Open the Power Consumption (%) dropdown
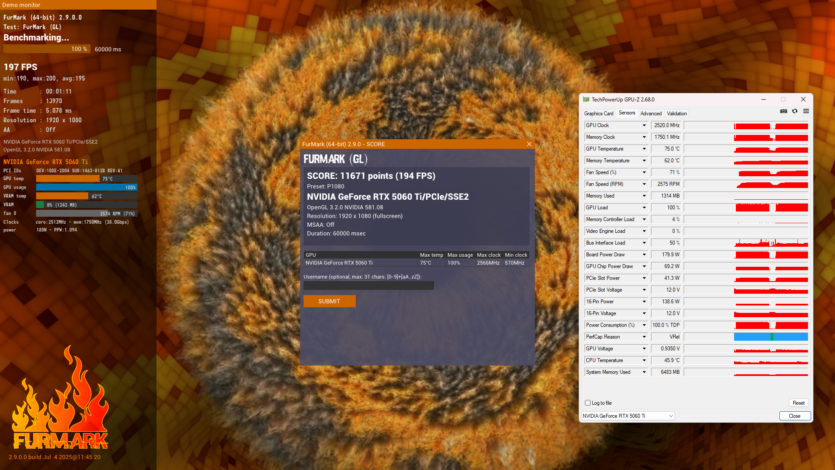Screen dimensions: 835x470 click(643, 325)
